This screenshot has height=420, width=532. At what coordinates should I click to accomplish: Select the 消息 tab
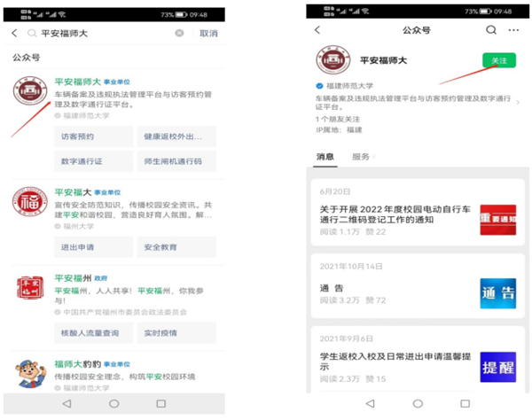pos(325,157)
